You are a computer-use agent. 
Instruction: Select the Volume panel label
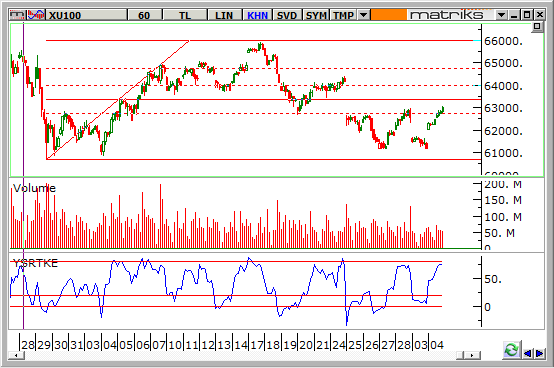(35, 188)
